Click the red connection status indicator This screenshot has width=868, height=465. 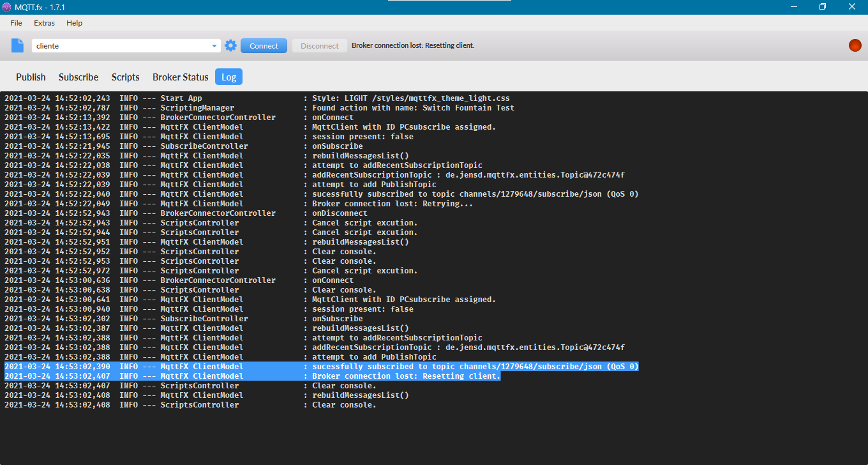pyautogui.click(x=855, y=45)
